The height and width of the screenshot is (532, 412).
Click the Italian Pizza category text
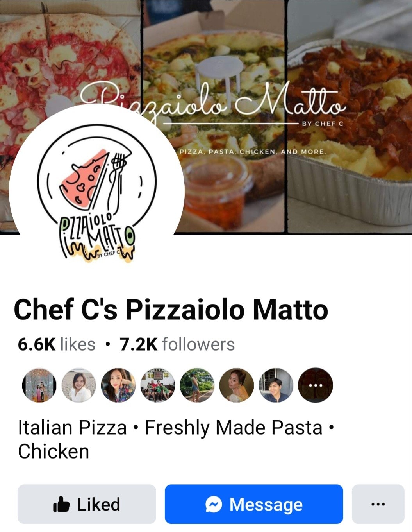(x=72, y=428)
